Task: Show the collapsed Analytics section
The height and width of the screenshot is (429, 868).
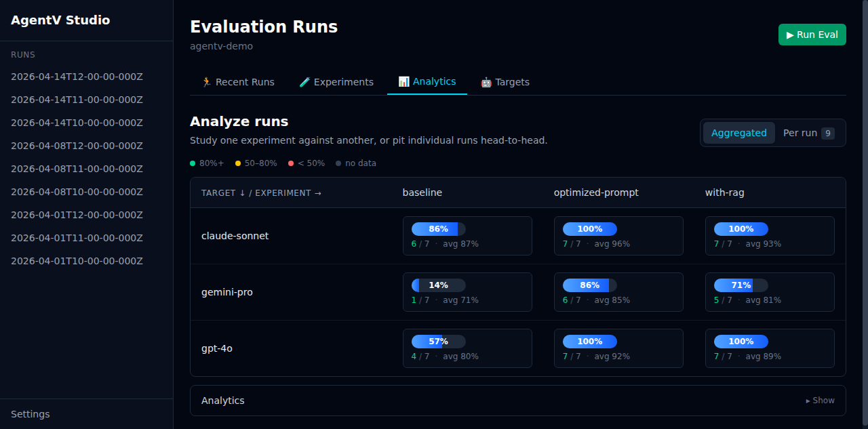Action: 820,401
